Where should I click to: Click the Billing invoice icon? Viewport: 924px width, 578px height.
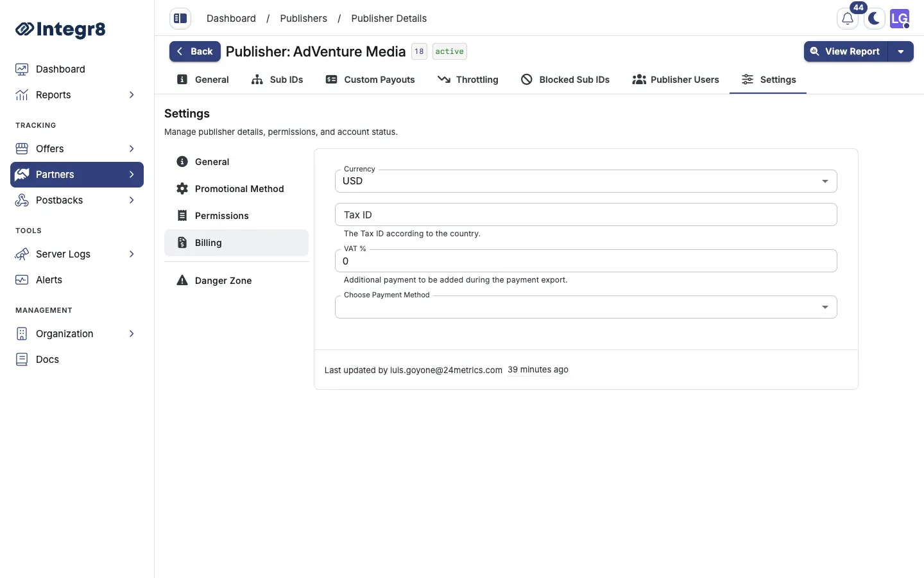[x=182, y=243]
